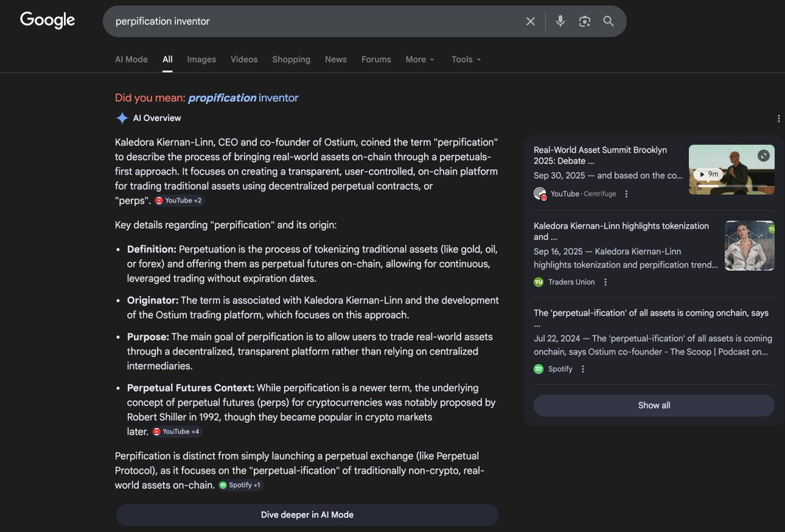Viewport: 785px width, 532px height.
Task: Switch to Images tab
Action: tap(201, 59)
